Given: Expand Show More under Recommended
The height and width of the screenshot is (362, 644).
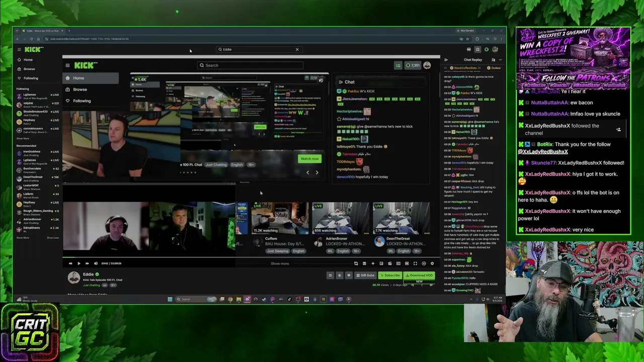Looking at the screenshot, I should (23, 237).
